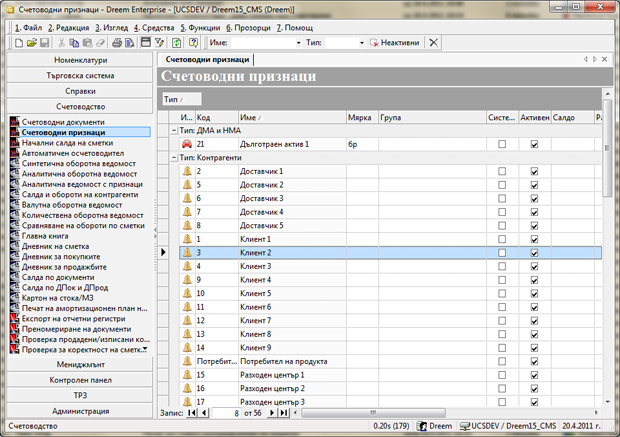Toggle the Неактивни filter button
The height and width of the screenshot is (437, 620).
click(x=394, y=43)
